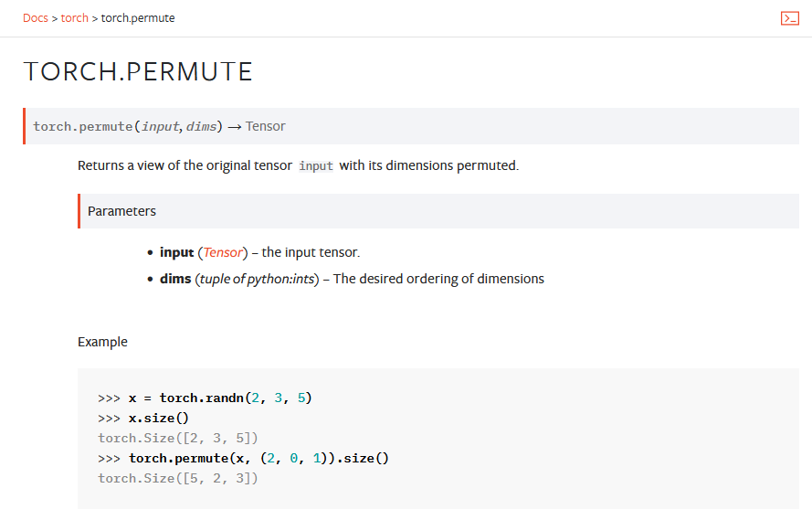
Task: Click the bold dims parameter name
Action: (175, 279)
